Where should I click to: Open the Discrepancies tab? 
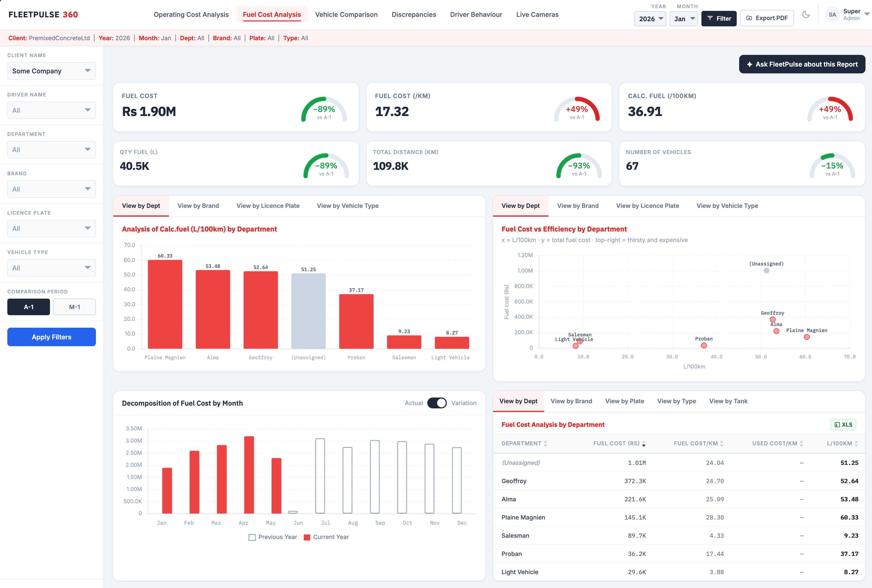coord(413,15)
